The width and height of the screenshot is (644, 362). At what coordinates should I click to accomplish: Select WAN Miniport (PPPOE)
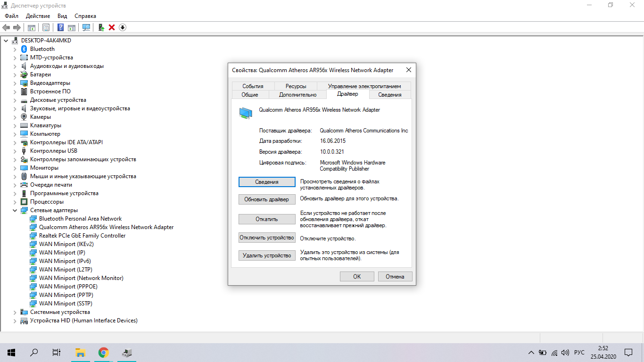pyautogui.click(x=68, y=287)
